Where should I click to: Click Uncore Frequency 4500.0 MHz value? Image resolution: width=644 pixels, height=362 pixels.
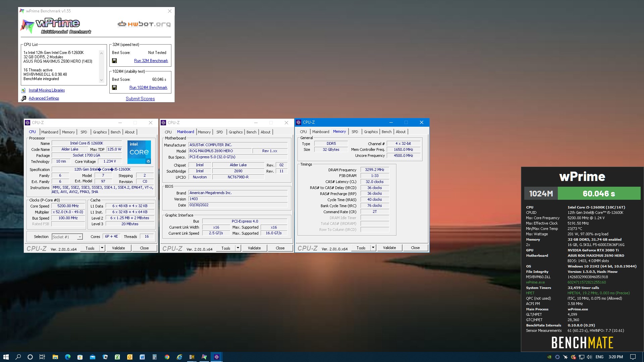pyautogui.click(x=403, y=156)
